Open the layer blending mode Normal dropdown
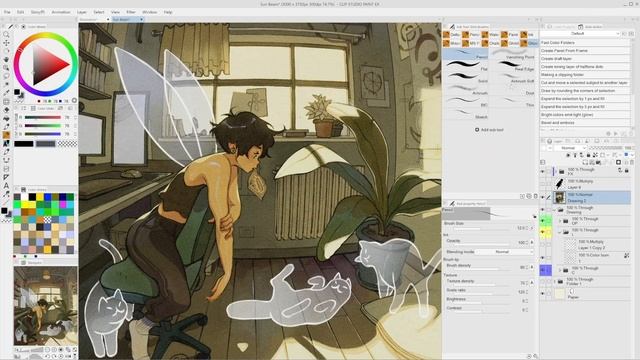The height and width of the screenshot is (360, 640). pos(570,148)
